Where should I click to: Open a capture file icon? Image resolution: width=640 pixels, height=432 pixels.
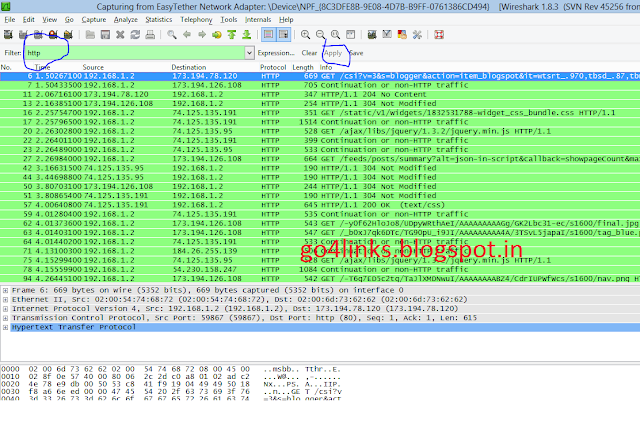tap(90, 35)
